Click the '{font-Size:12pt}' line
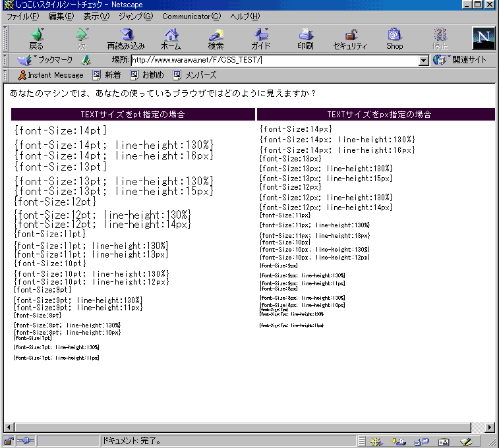The height and width of the screenshot is (448, 499). 55,202
